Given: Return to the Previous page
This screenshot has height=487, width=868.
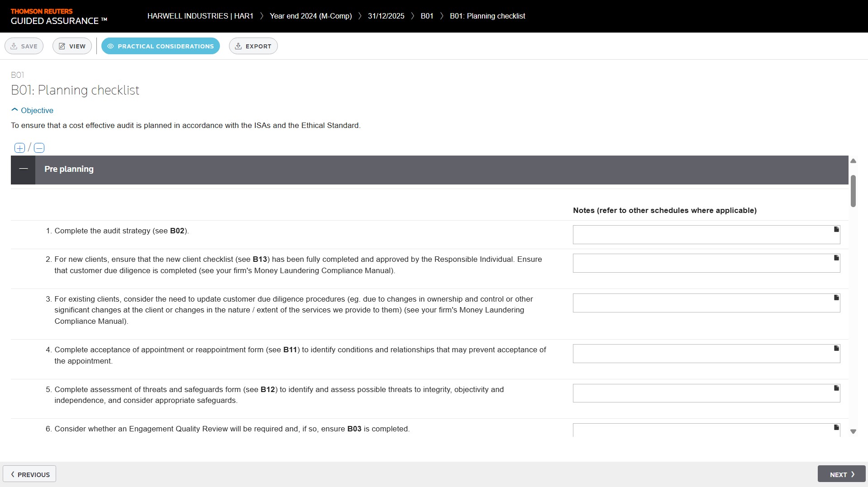Looking at the screenshot, I should tap(30, 474).
